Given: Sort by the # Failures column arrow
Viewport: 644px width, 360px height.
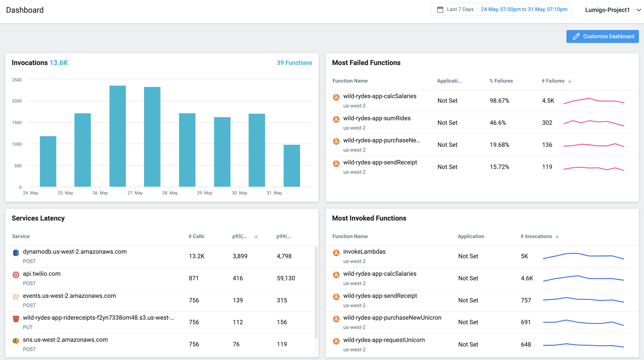Looking at the screenshot, I should coord(570,81).
